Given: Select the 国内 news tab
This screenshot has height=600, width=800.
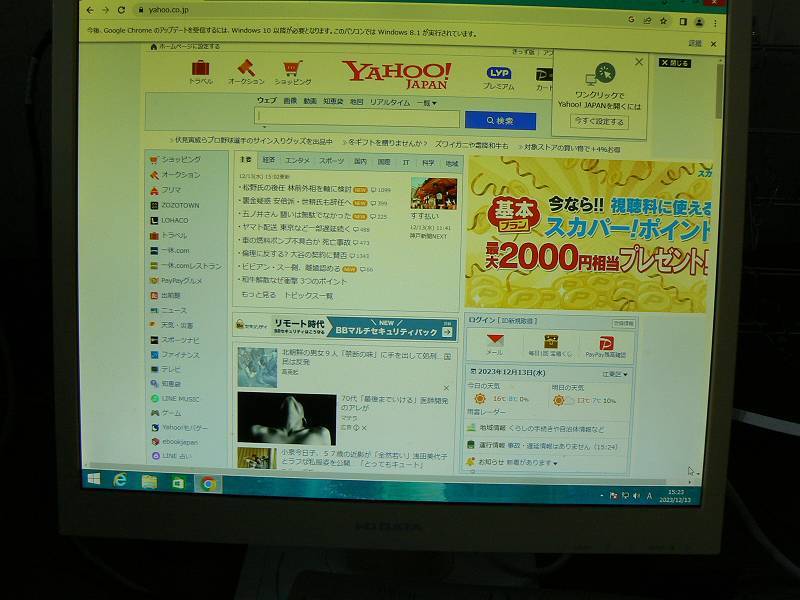Looking at the screenshot, I should pyautogui.click(x=360, y=162).
